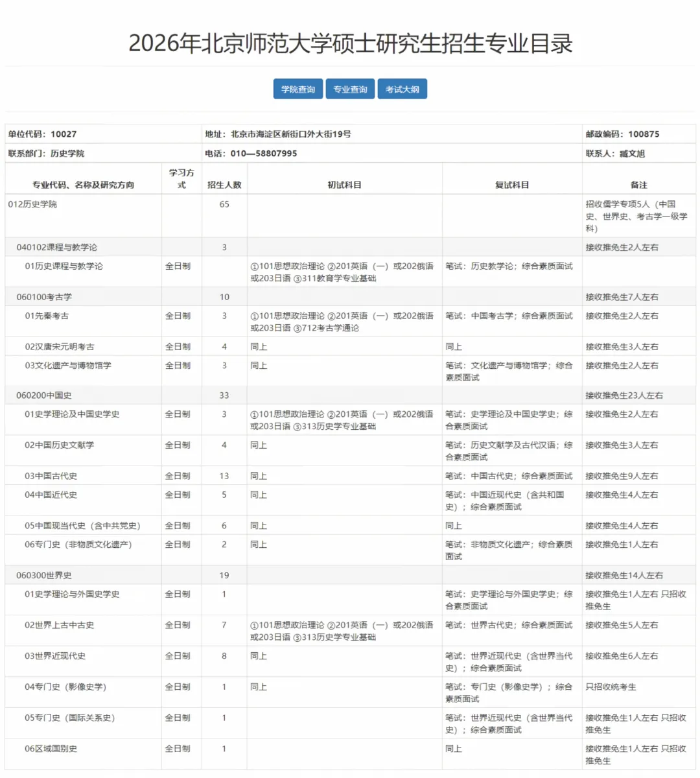Click enrollment number 19 for 世界史
Screen dimensions: 700x778
224,575
